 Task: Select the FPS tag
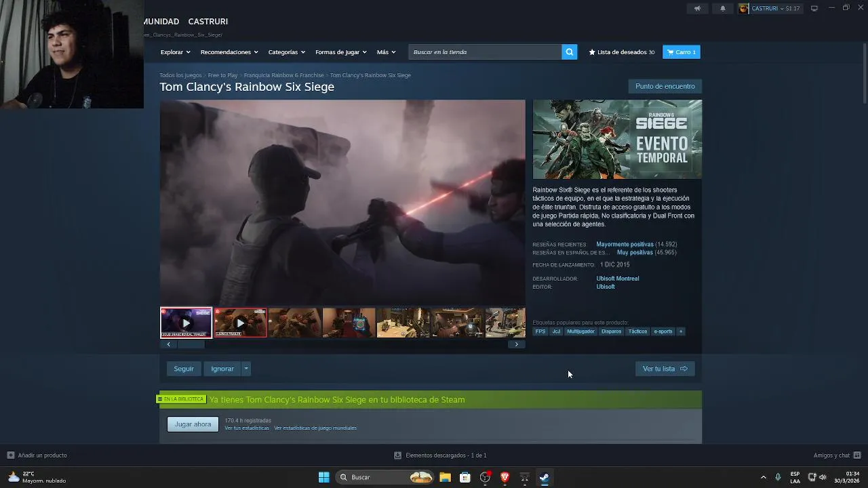(540, 331)
